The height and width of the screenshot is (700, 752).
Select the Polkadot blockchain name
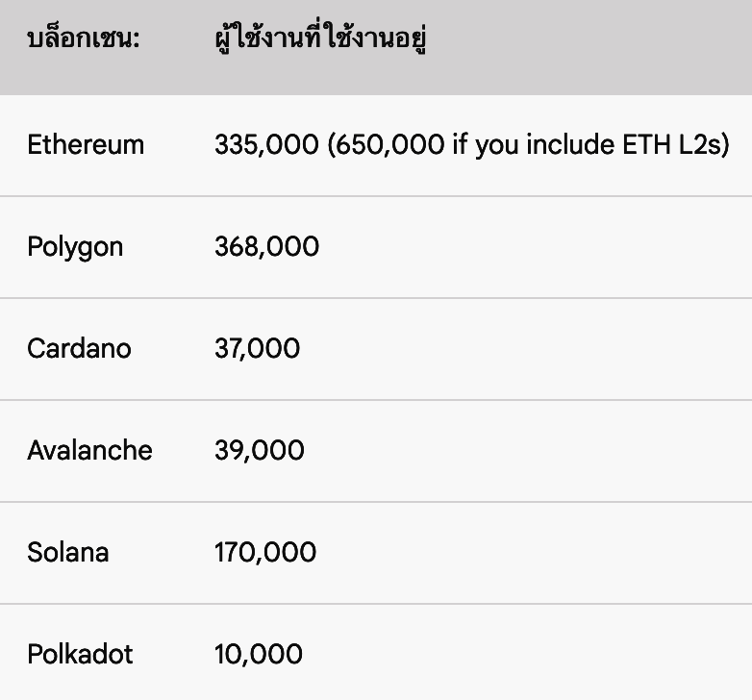(x=80, y=655)
